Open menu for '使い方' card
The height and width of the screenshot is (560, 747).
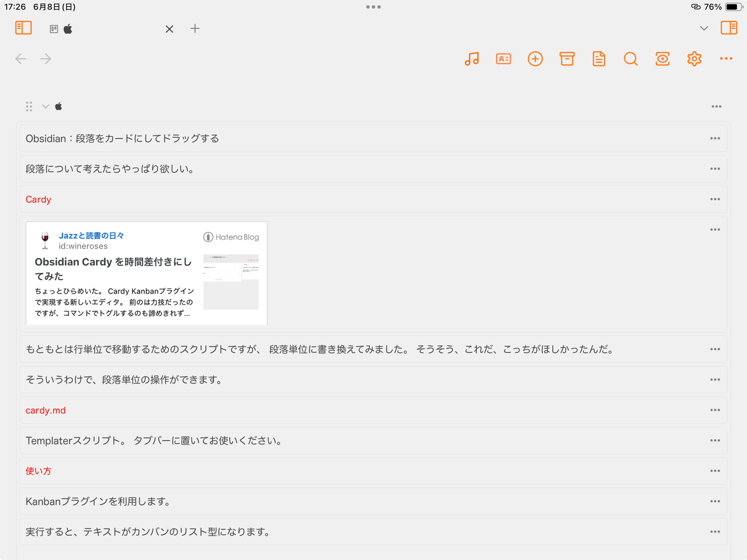pos(715,471)
